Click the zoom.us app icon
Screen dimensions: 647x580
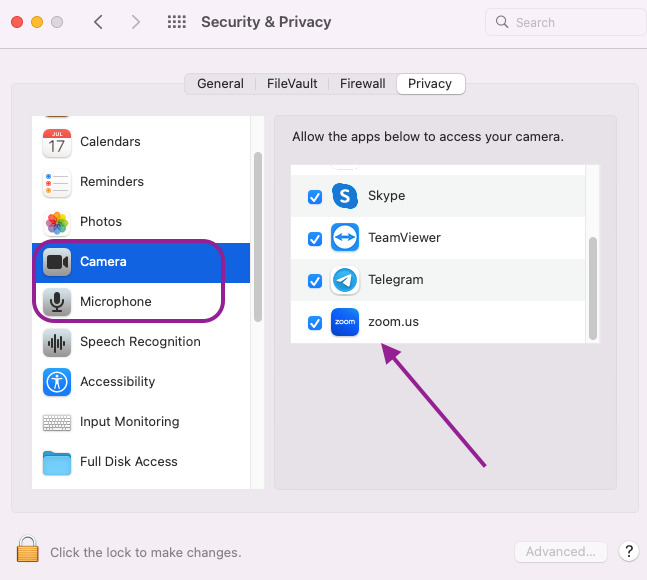click(345, 322)
